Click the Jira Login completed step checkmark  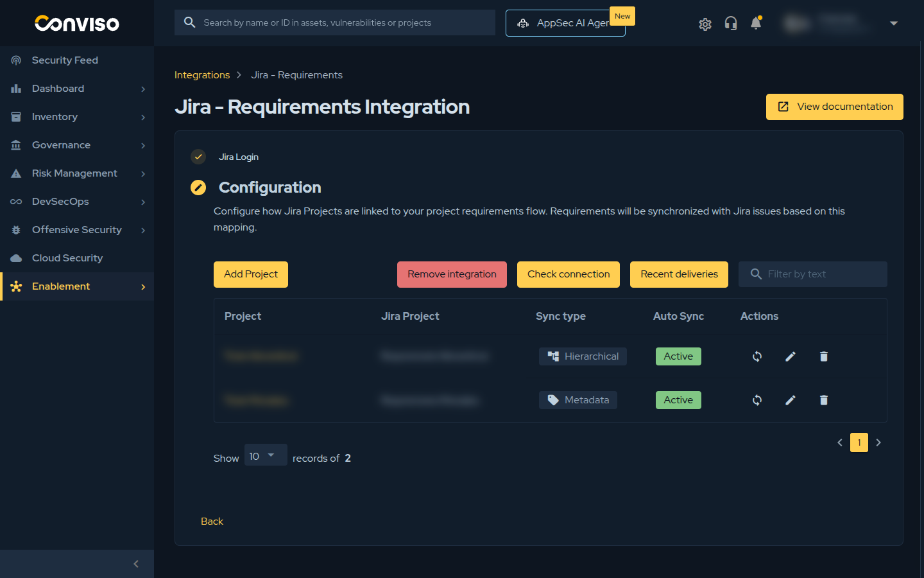pos(198,157)
